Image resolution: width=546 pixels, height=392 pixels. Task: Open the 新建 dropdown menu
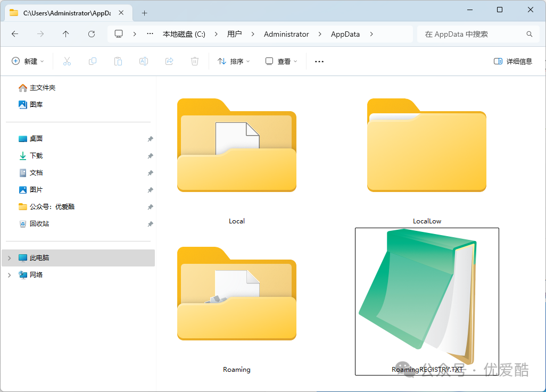28,61
